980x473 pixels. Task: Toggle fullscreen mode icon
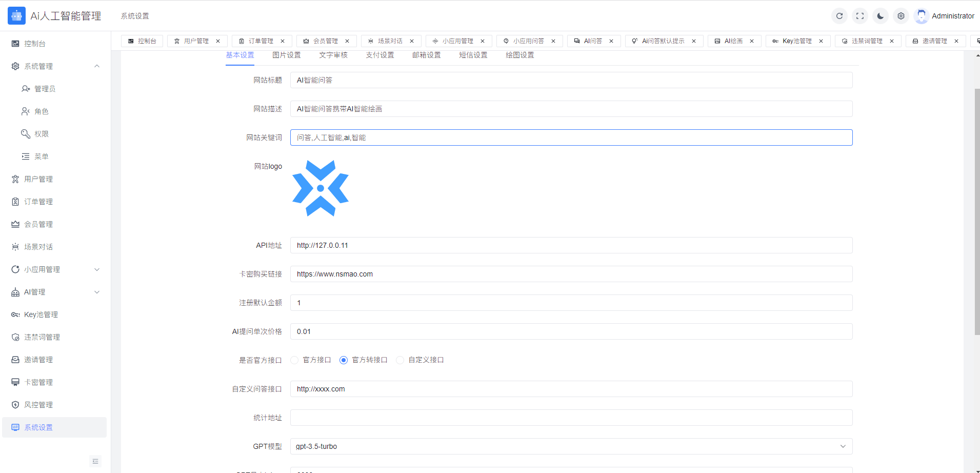(860, 16)
